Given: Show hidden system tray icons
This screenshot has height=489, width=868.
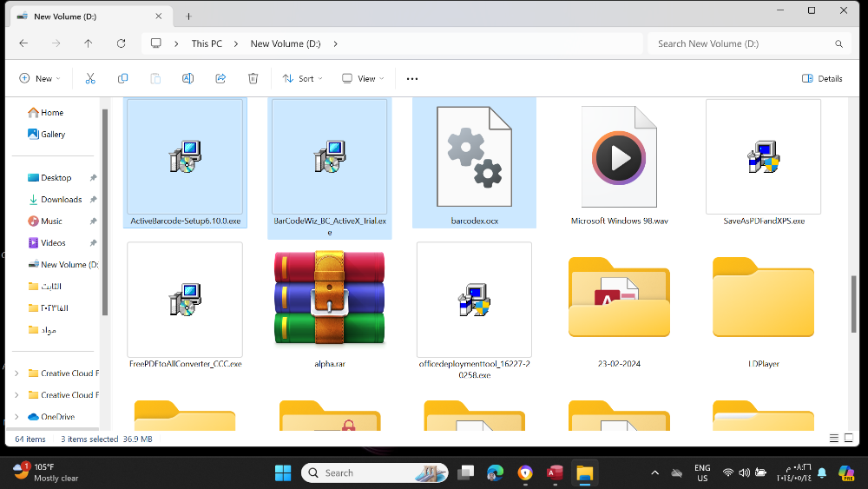Looking at the screenshot, I should click(x=654, y=473).
